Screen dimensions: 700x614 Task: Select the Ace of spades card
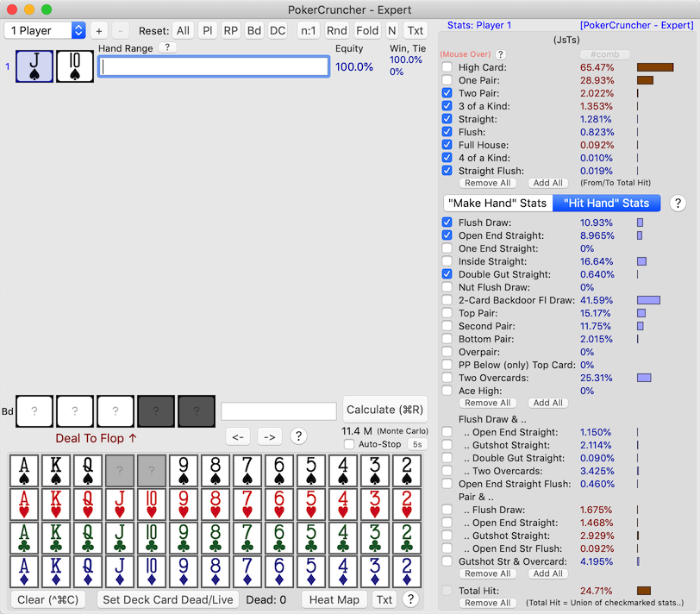(24, 471)
